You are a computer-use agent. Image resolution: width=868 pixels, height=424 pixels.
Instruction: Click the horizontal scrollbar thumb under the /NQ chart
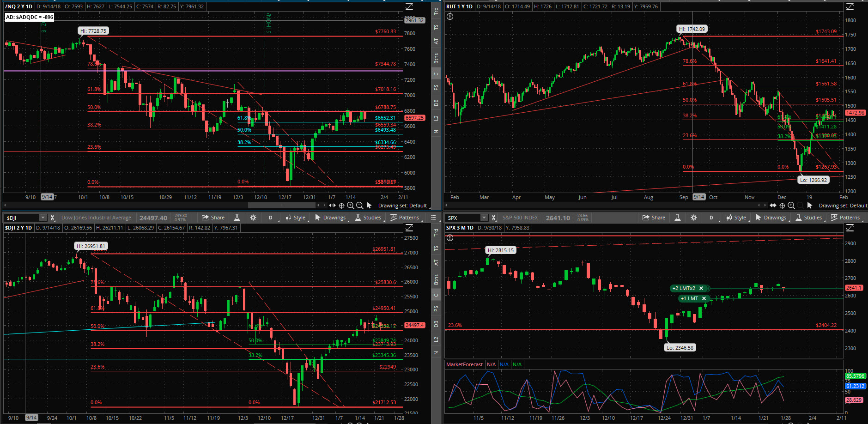point(282,205)
